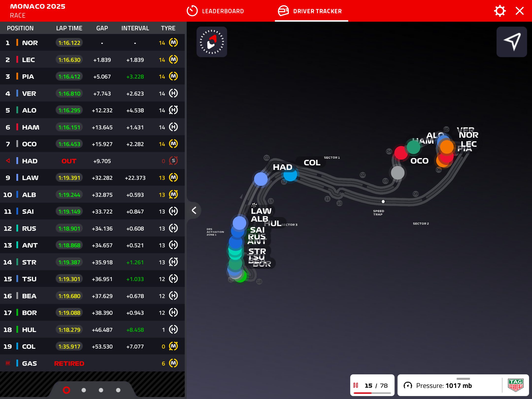Sort by the GAP column header
Viewport: 532px width, 399px height.
coord(102,28)
